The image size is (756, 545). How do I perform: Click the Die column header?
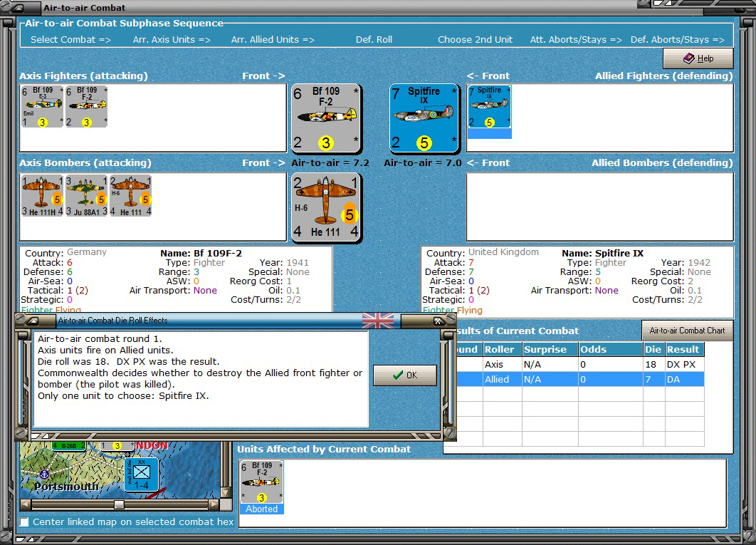[653, 350]
